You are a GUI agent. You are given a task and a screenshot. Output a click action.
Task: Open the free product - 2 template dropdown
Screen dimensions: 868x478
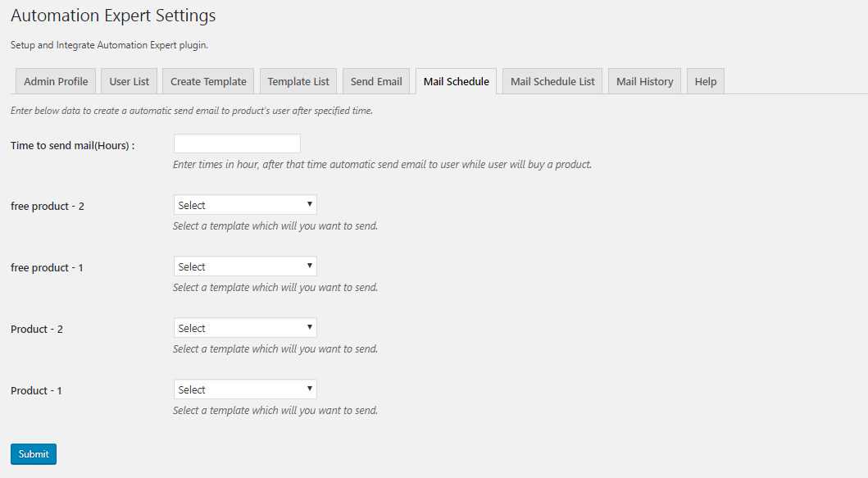(245, 205)
